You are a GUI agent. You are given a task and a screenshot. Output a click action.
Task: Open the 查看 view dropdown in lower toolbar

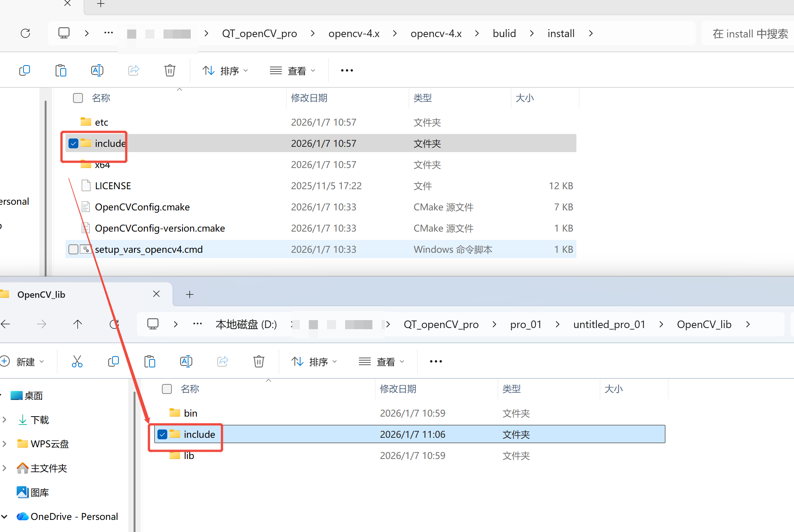click(x=381, y=362)
